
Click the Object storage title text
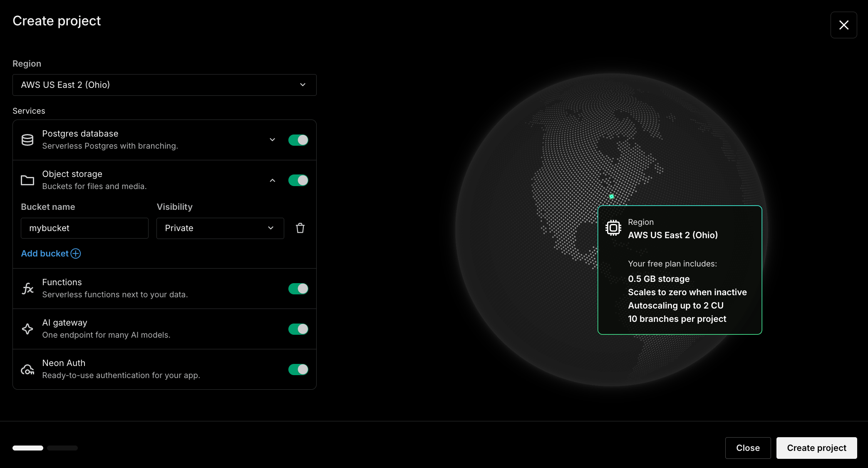pyautogui.click(x=72, y=174)
